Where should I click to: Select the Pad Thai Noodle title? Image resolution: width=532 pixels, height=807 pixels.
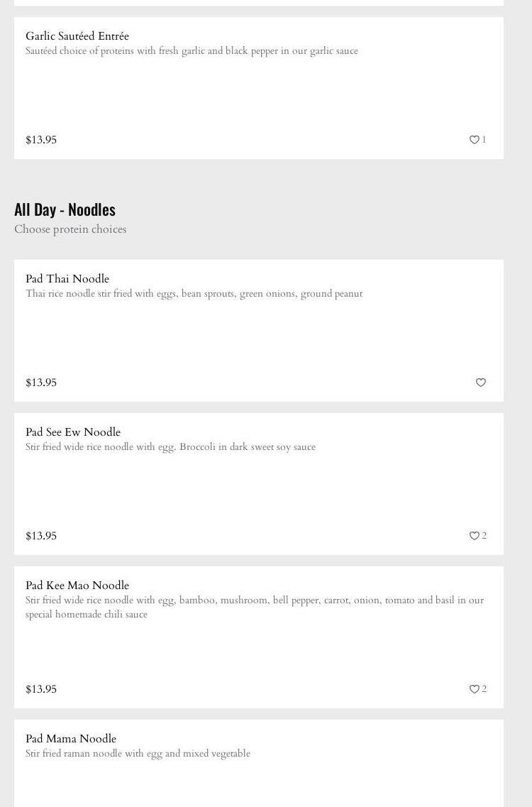pos(67,279)
